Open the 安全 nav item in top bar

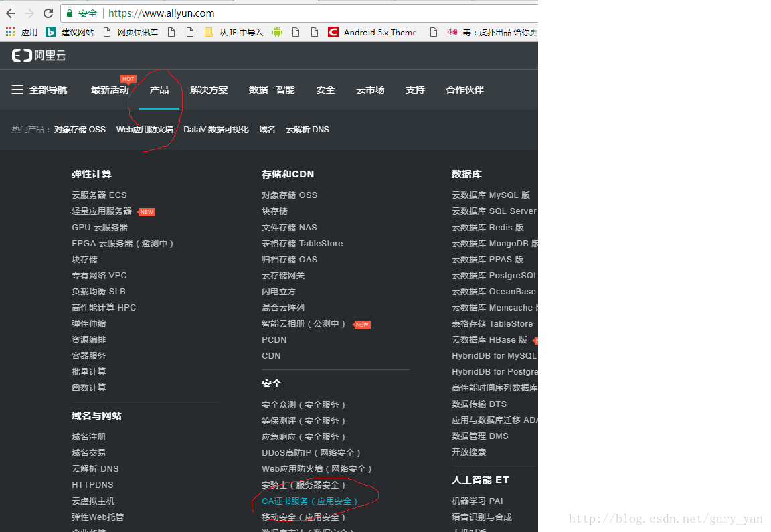325,90
